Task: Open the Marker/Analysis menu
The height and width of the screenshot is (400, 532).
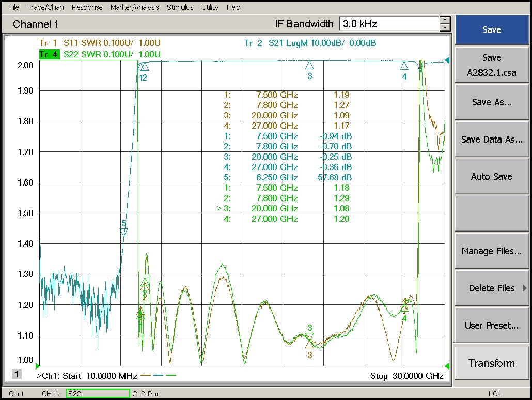Action: 134,7
